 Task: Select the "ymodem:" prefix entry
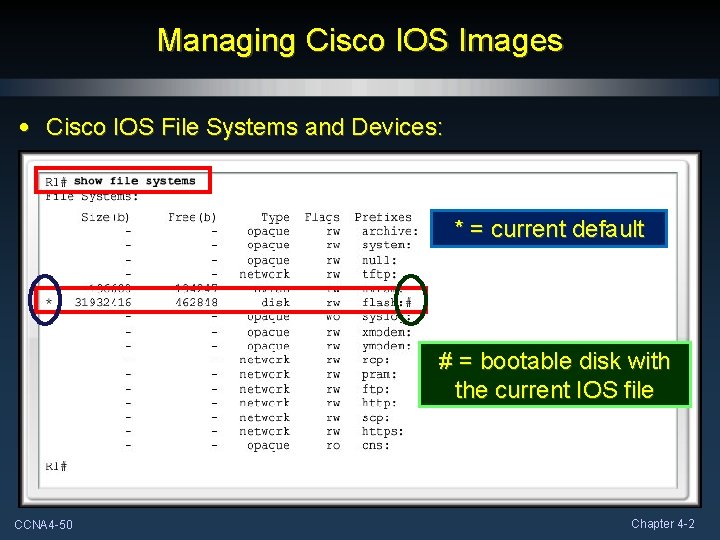[x=386, y=346]
